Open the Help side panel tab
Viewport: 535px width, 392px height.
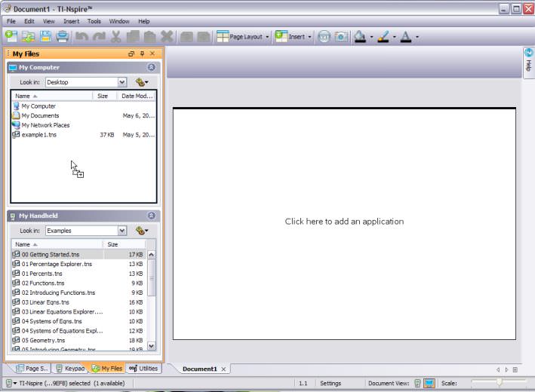click(528, 63)
